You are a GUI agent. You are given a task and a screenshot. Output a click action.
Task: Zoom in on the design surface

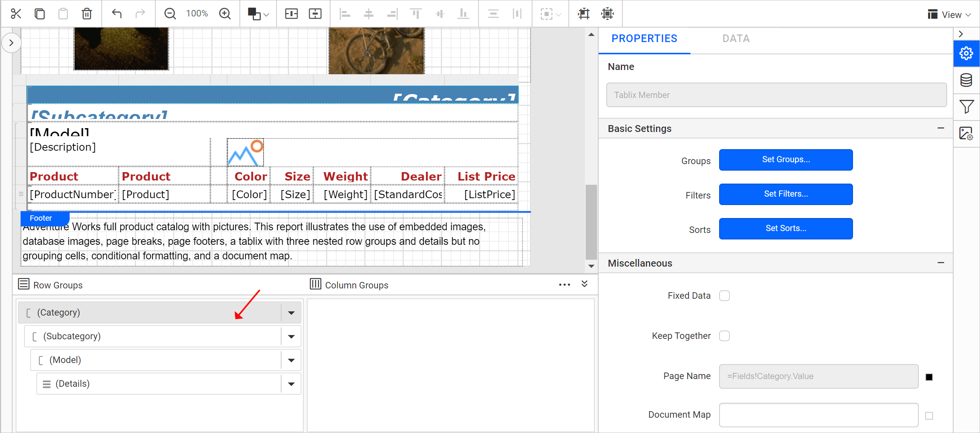tap(225, 14)
